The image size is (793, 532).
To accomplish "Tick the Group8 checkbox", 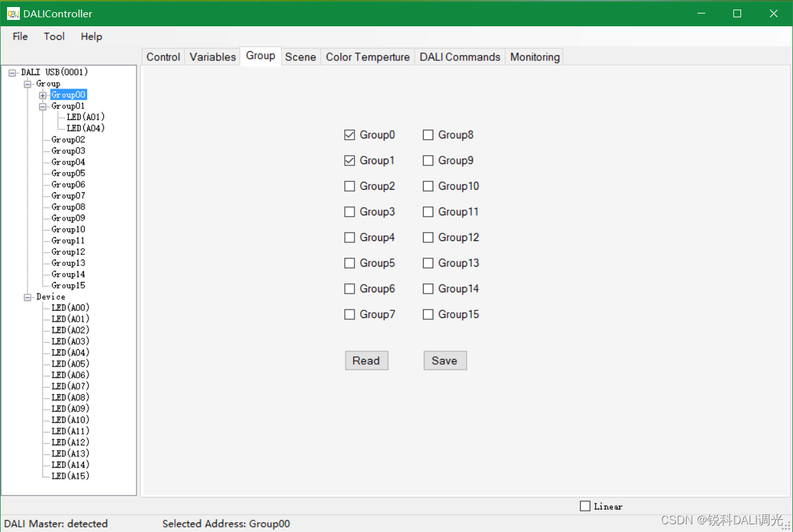I will coord(428,135).
